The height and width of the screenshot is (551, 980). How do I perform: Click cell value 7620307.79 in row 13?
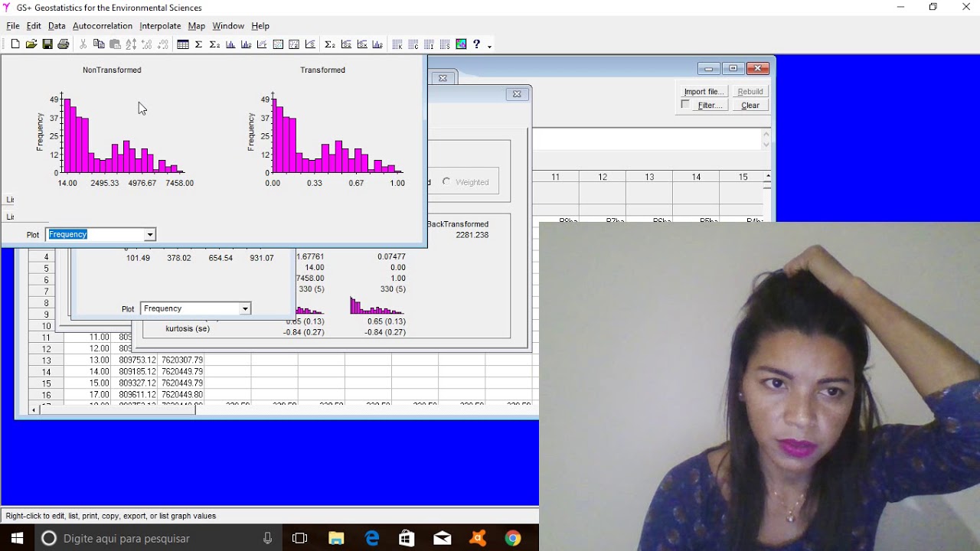[x=182, y=360]
